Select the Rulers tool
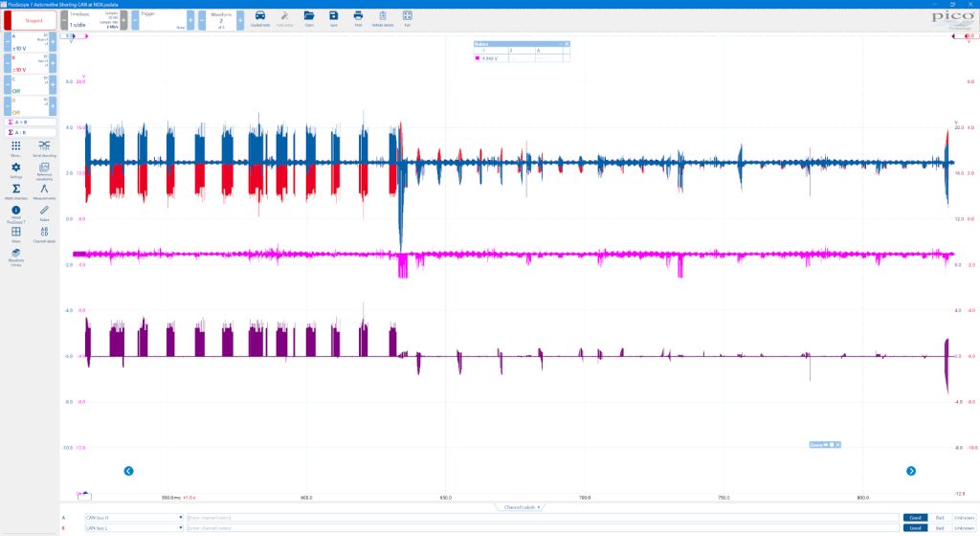Viewport: 980px width, 536px height. (44, 213)
